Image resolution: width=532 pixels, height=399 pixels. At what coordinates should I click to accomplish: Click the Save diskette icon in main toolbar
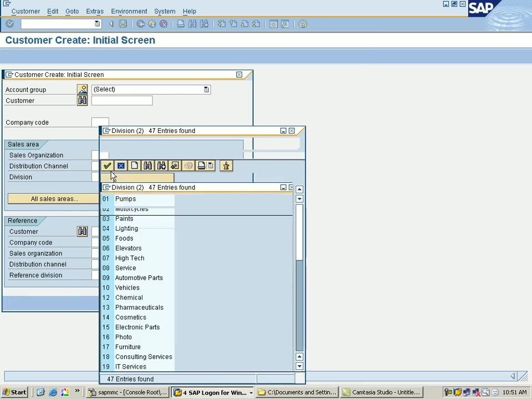point(123,24)
